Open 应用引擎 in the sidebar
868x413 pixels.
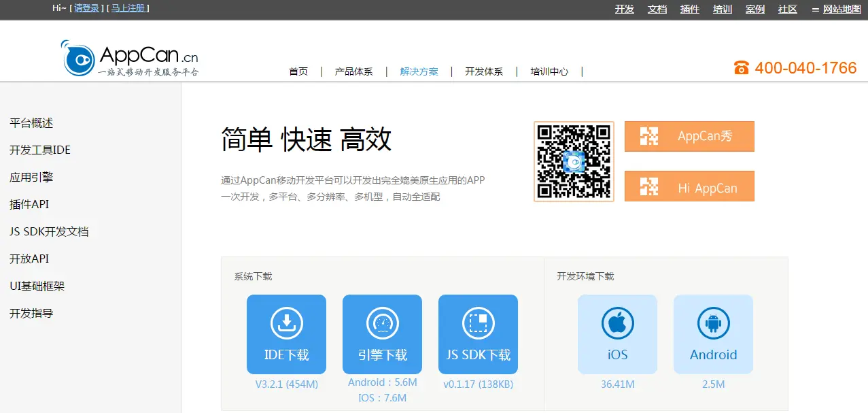(31, 178)
